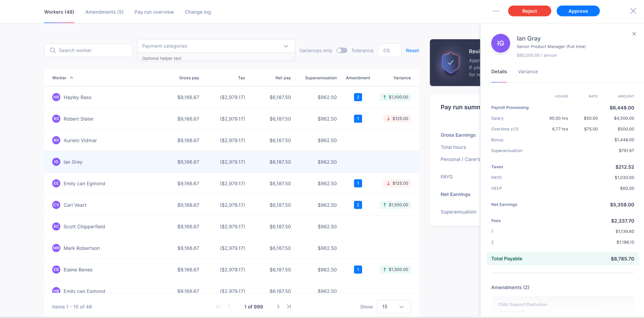Go to next page arrow
644x318 pixels.
[x=278, y=307]
